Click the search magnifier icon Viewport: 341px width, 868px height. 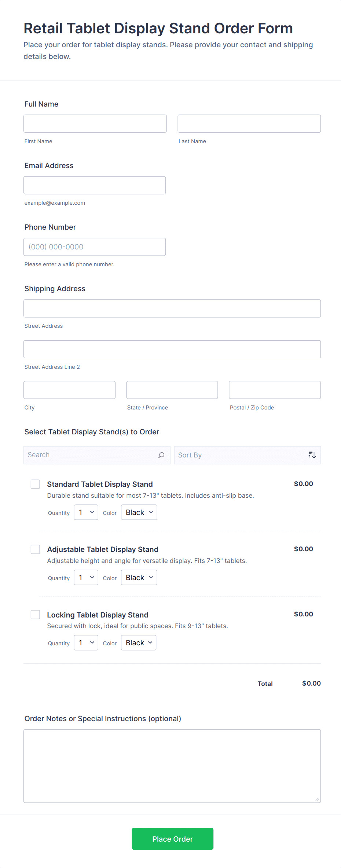[x=161, y=455]
